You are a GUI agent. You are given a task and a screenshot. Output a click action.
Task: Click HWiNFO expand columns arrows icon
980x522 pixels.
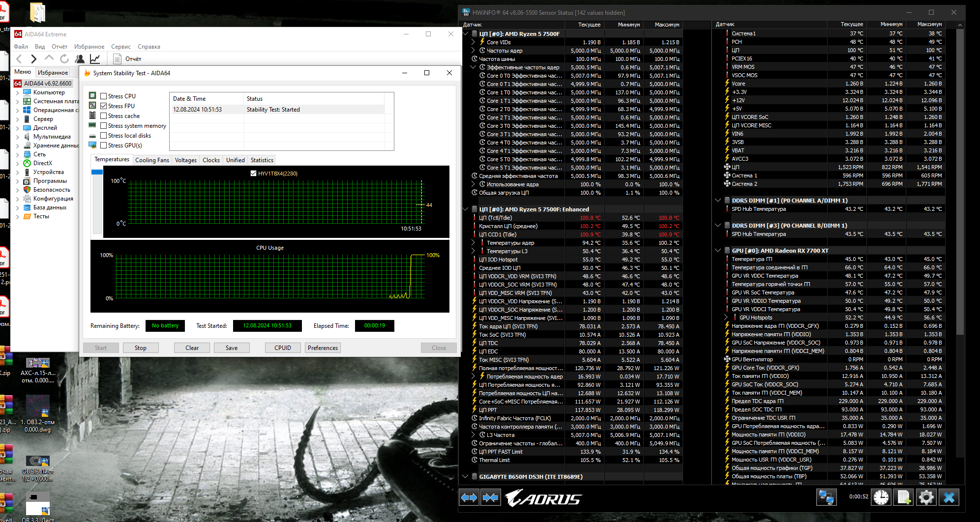[469, 497]
